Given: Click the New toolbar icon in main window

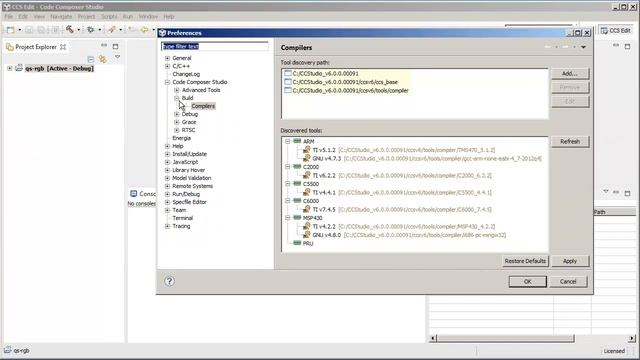Looking at the screenshot, I should click(x=10, y=29).
